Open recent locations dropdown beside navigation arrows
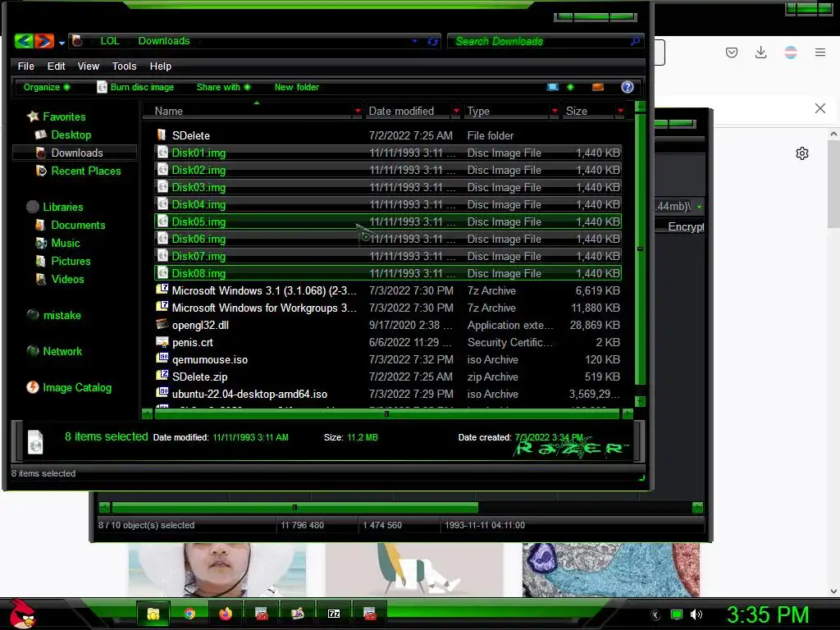Screen dimensions: 840x630 pyautogui.click(x=62, y=43)
